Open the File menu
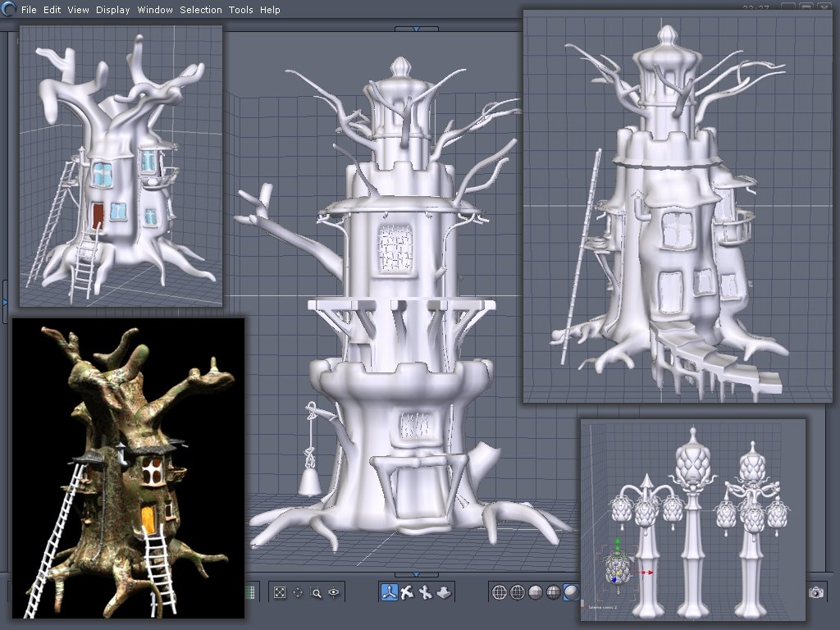This screenshot has width=840, height=630. (x=29, y=10)
